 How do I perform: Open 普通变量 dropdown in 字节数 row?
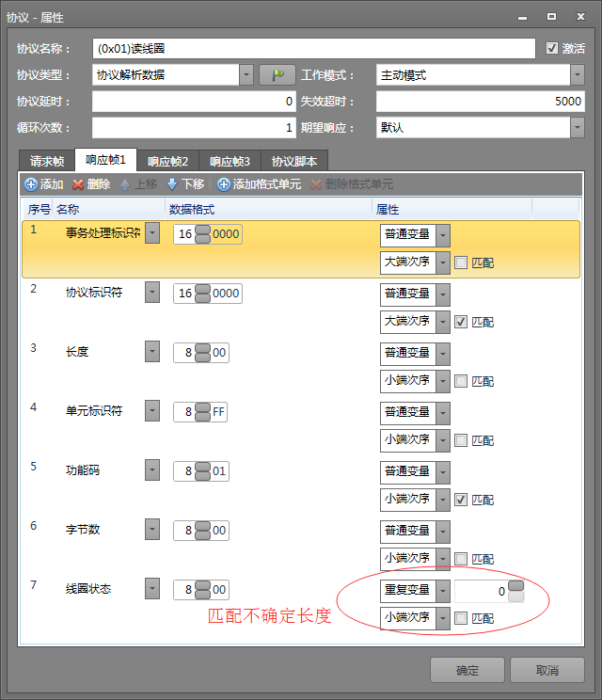click(x=443, y=532)
